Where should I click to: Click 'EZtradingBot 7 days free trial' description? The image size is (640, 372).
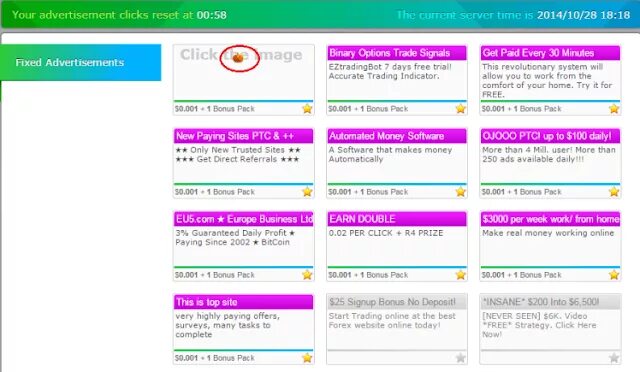point(390,71)
